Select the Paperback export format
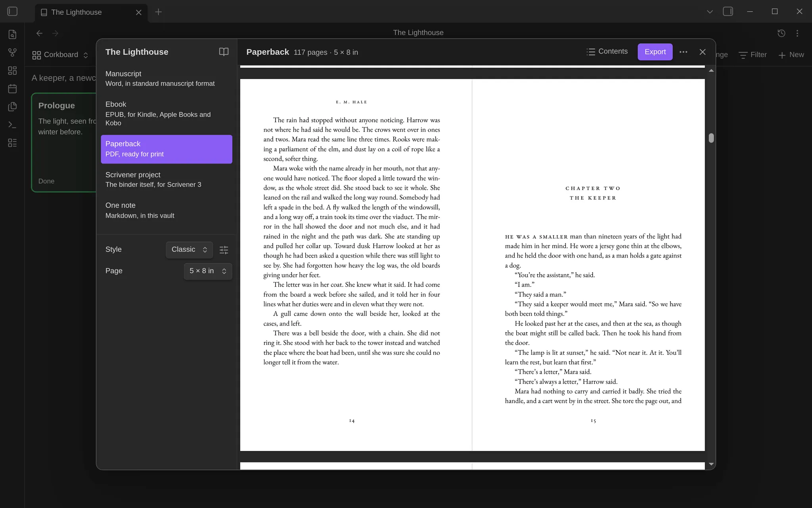 coord(167,149)
